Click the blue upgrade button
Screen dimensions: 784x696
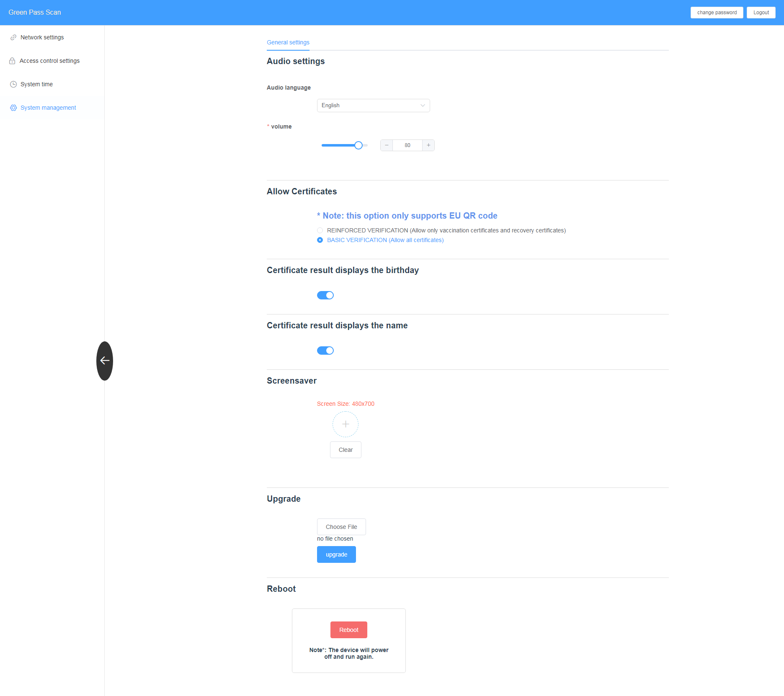coord(336,554)
